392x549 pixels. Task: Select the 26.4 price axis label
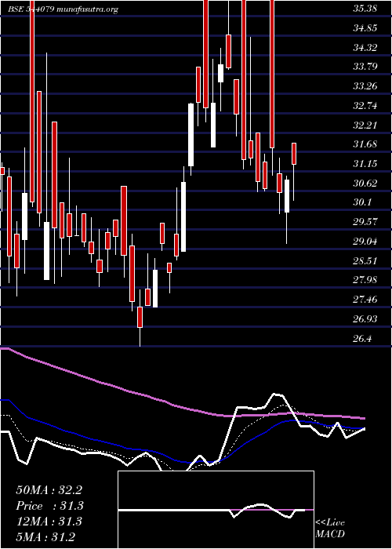coord(362,338)
